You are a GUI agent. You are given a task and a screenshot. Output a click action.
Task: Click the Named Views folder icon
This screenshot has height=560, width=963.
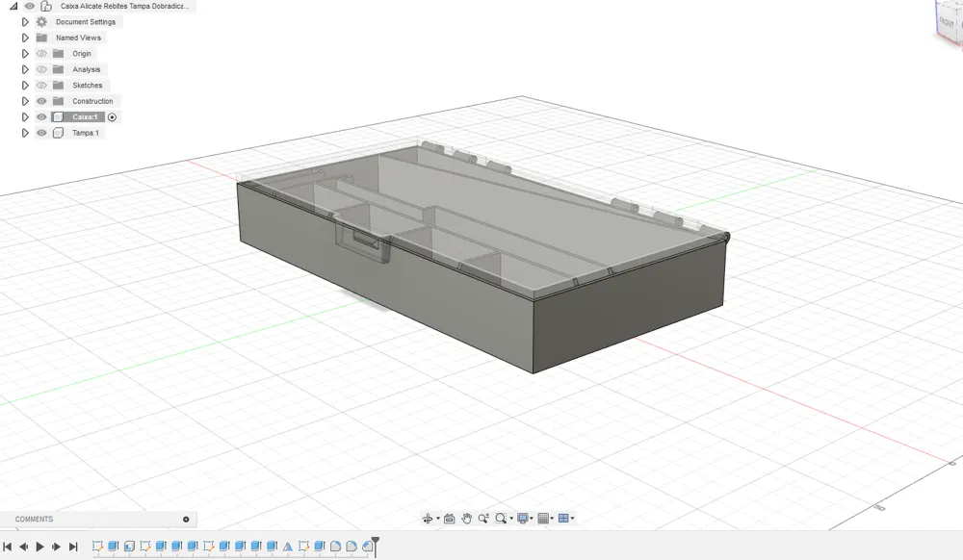41,38
